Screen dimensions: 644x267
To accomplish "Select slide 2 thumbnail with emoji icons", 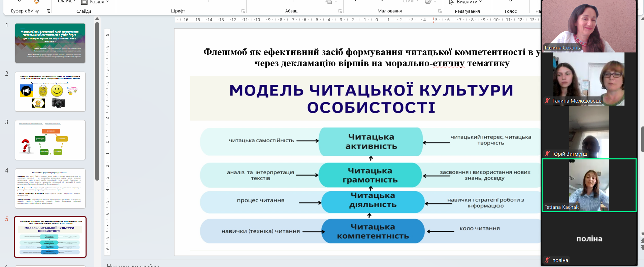I will tap(50, 91).
